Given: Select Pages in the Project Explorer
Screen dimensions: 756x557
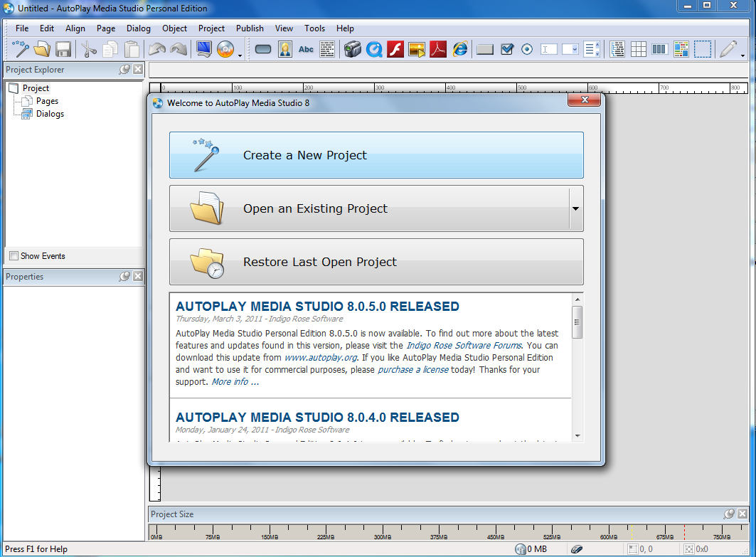Looking at the screenshot, I should pos(47,101).
